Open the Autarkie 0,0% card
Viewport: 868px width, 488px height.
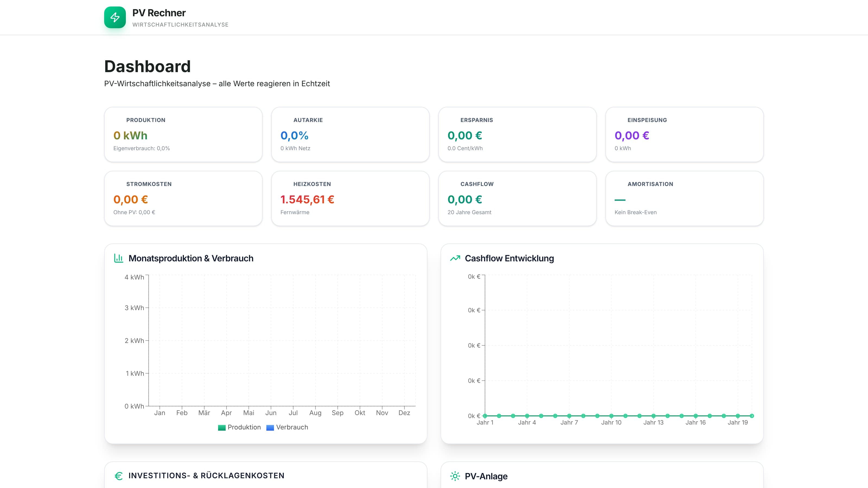350,134
